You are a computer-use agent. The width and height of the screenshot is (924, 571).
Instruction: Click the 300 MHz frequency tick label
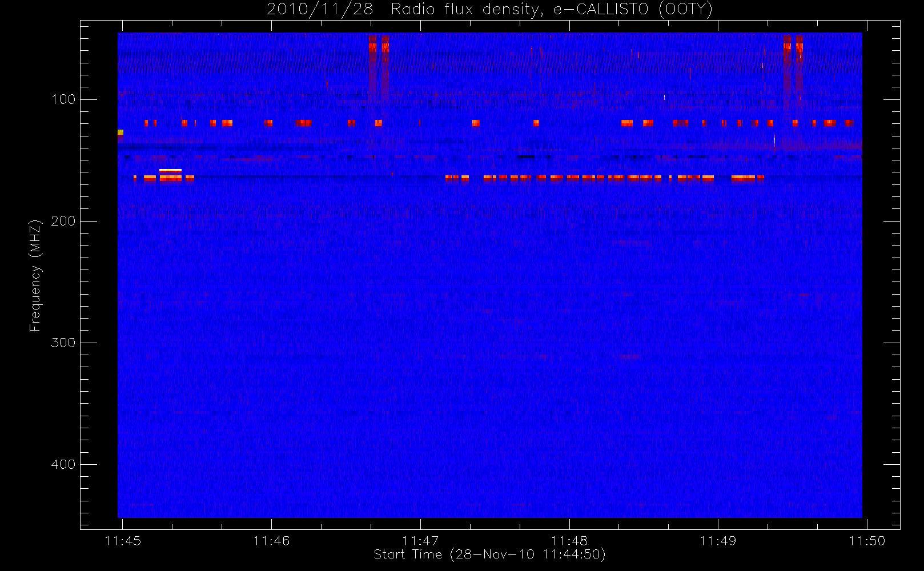pos(63,343)
